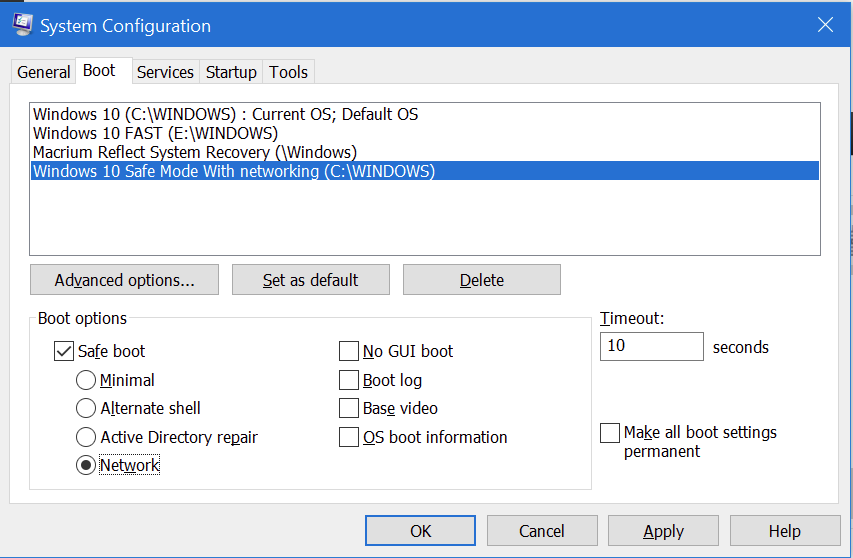
Task: Go to the Startup tab
Action: tap(231, 72)
